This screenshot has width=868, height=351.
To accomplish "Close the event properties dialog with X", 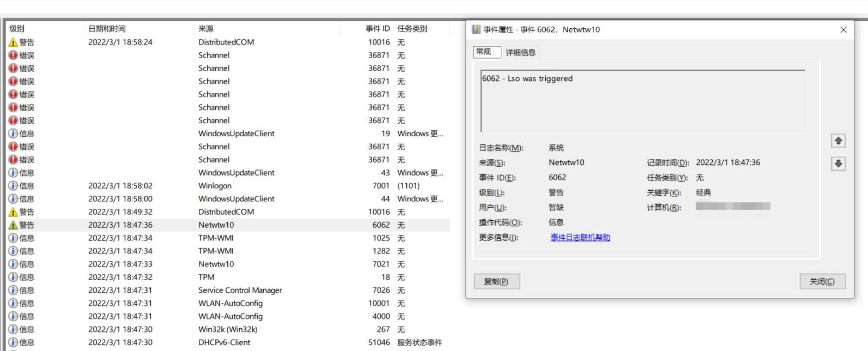I will [x=843, y=30].
